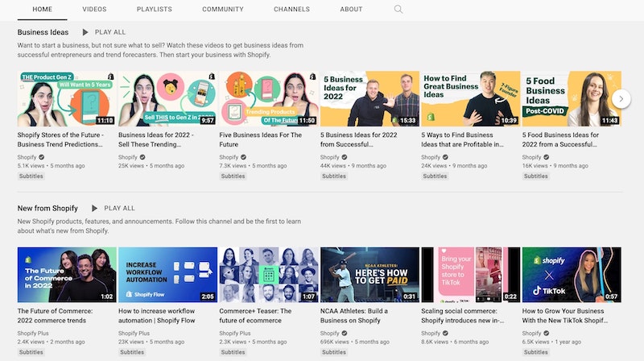Click Shopify channel name under 5.1K views video
644x361 pixels.
click(x=27, y=157)
